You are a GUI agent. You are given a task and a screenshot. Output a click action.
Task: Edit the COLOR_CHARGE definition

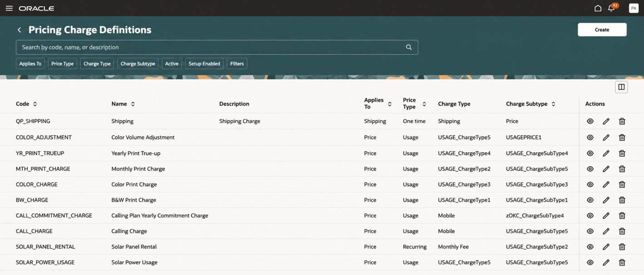[606, 184]
